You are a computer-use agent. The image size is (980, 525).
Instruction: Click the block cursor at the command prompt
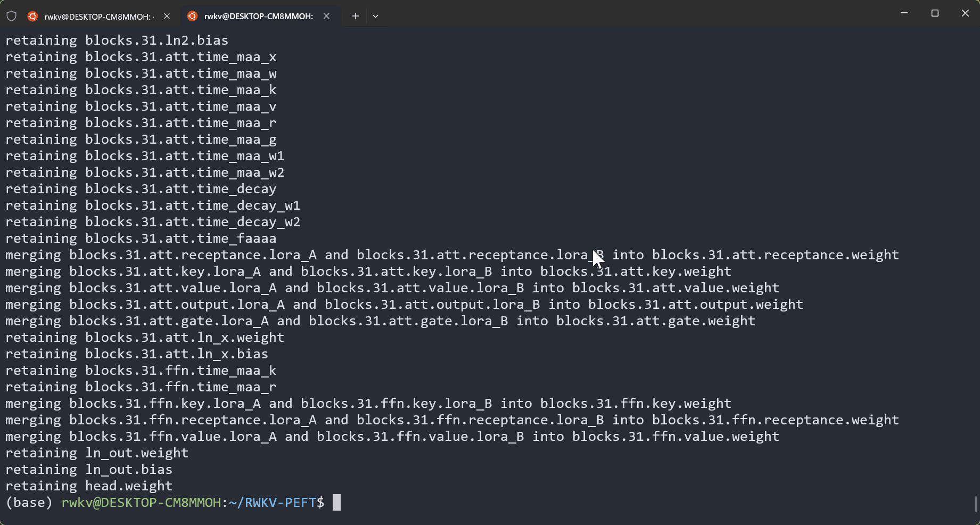point(336,503)
